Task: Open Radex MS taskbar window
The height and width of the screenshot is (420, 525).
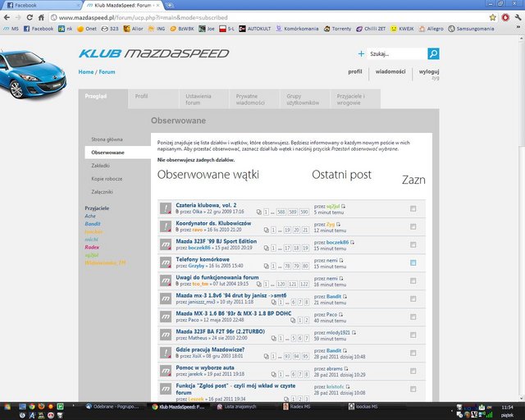Action: [x=297, y=407]
